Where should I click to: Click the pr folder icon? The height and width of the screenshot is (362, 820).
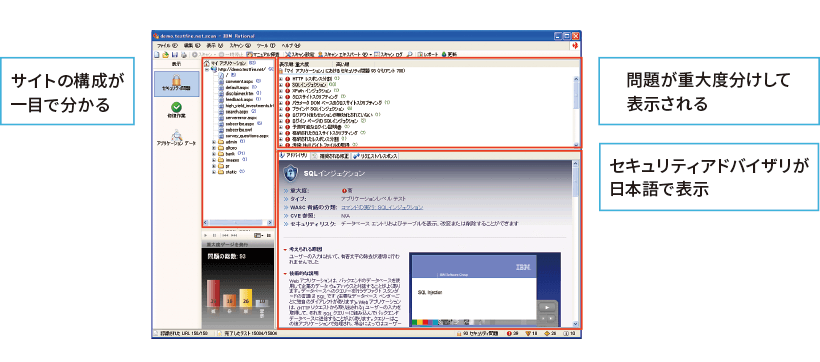221,166
